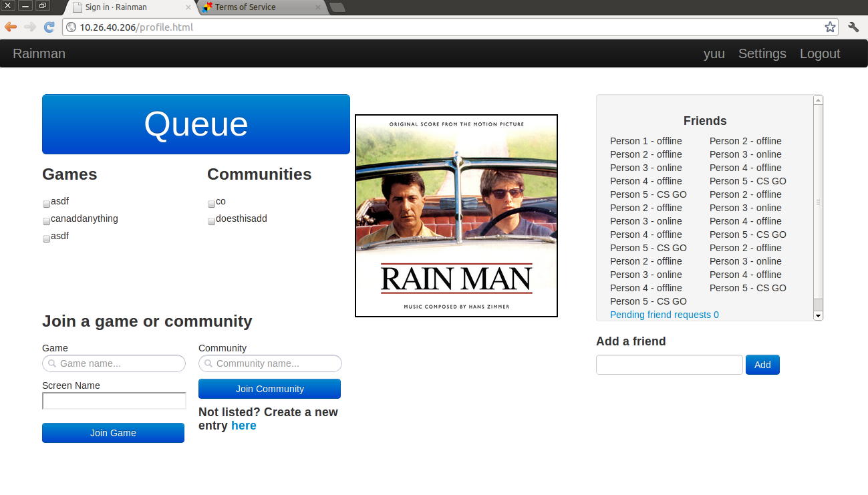
Task: Open Pending friend requests 0 link
Action: click(x=664, y=315)
